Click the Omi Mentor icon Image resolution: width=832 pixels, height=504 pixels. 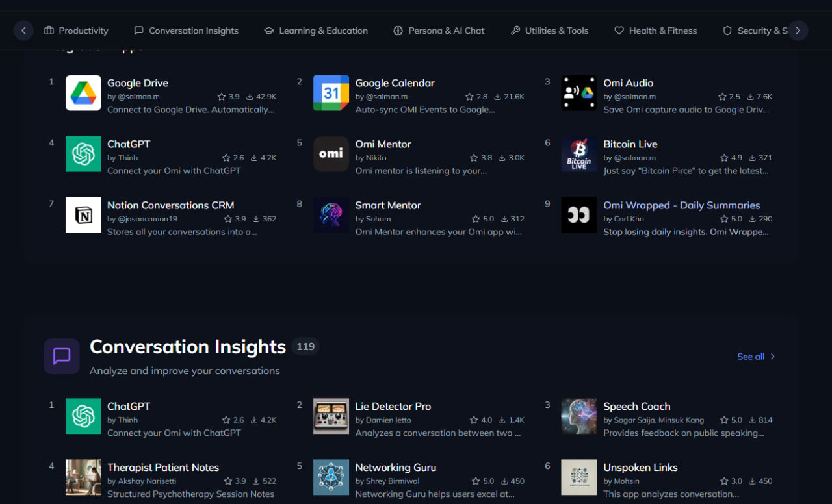point(331,154)
